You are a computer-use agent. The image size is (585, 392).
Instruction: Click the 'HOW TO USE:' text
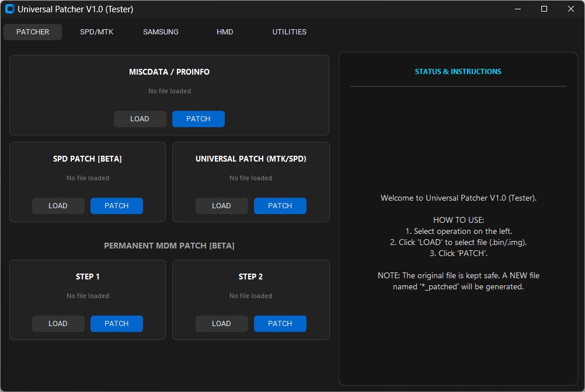(458, 220)
